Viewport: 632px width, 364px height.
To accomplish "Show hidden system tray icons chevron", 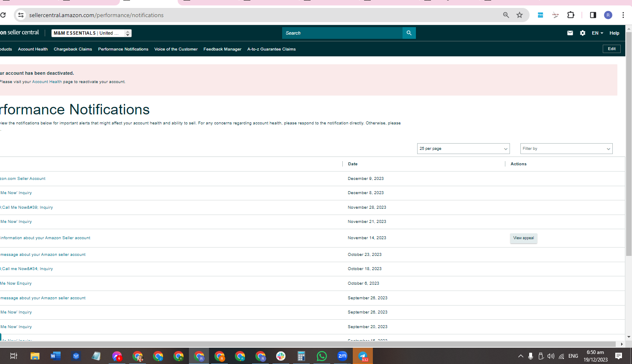I will (520, 356).
